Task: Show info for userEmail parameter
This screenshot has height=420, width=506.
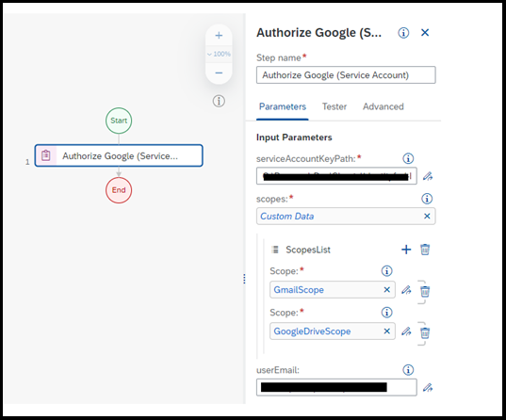Action: coord(408,370)
